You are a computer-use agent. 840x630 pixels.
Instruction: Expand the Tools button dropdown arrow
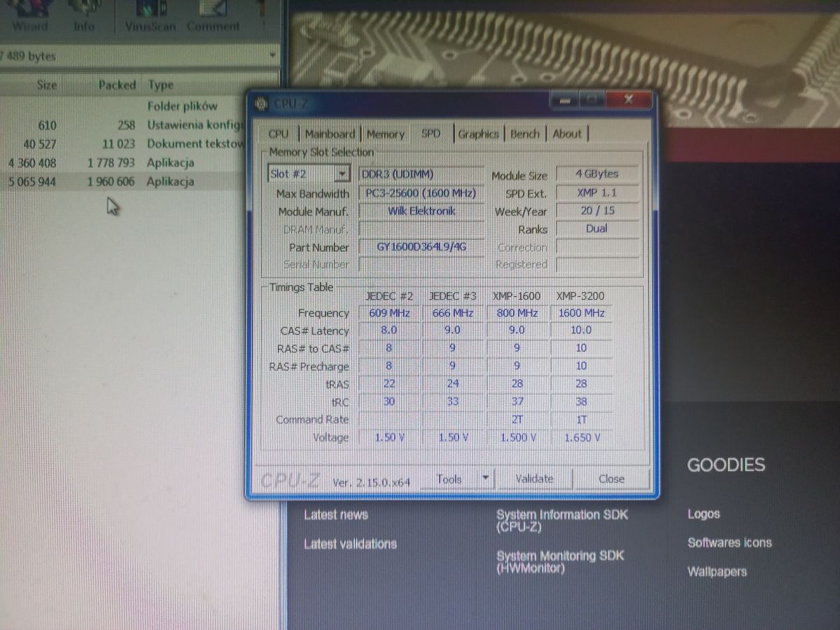click(x=484, y=479)
